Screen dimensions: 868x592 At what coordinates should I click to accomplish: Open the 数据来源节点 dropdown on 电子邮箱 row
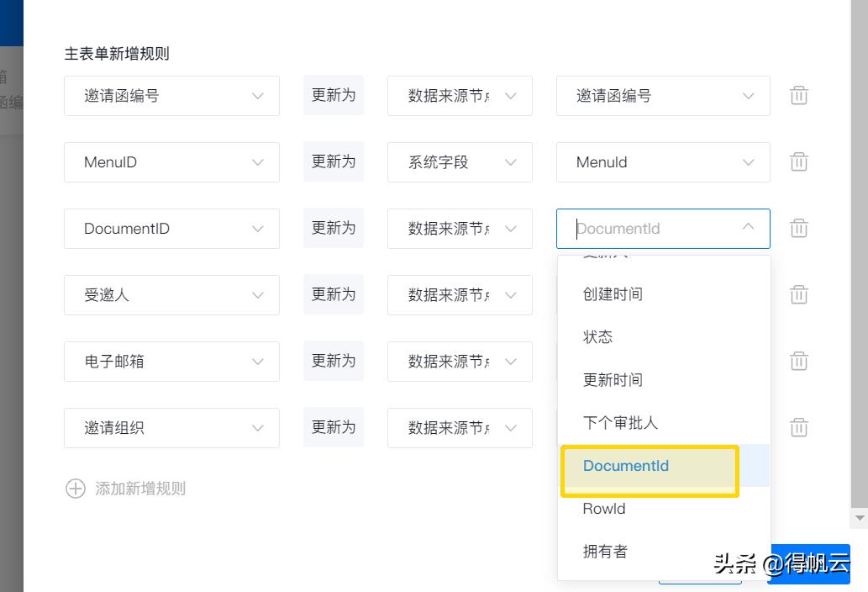point(459,361)
